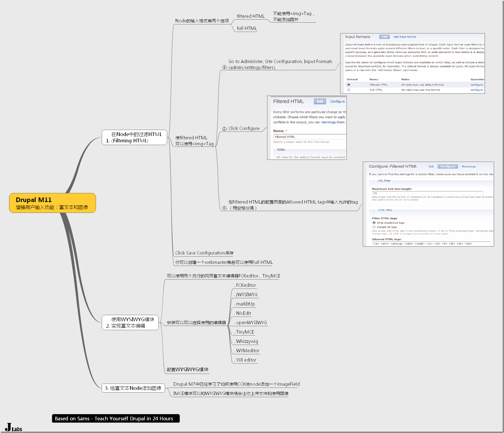Select the '1. Filtering HTML' topic node
The width and height of the screenshot is (504, 433).
134,137
